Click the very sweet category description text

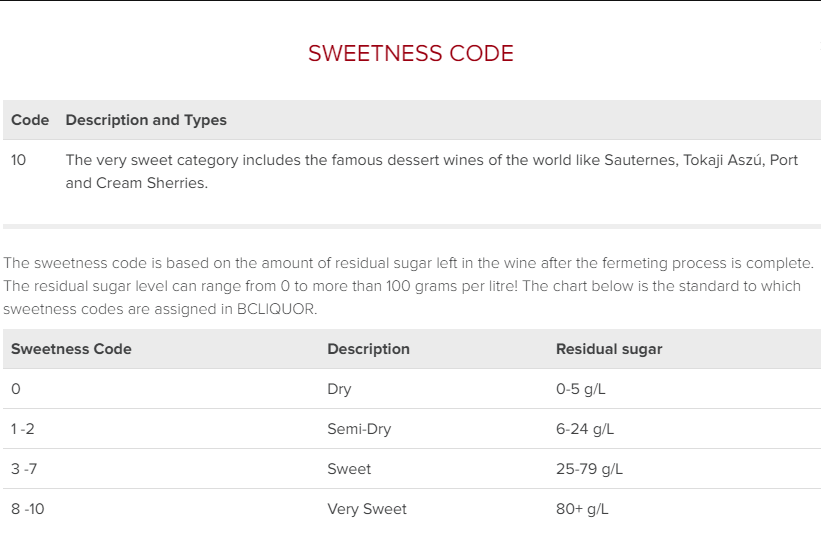[431, 171]
